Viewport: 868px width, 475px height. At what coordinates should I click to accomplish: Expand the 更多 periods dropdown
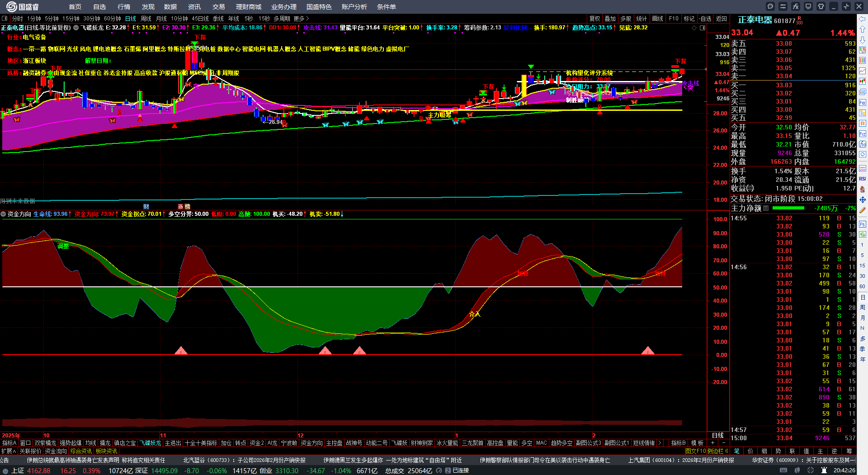(x=301, y=19)
